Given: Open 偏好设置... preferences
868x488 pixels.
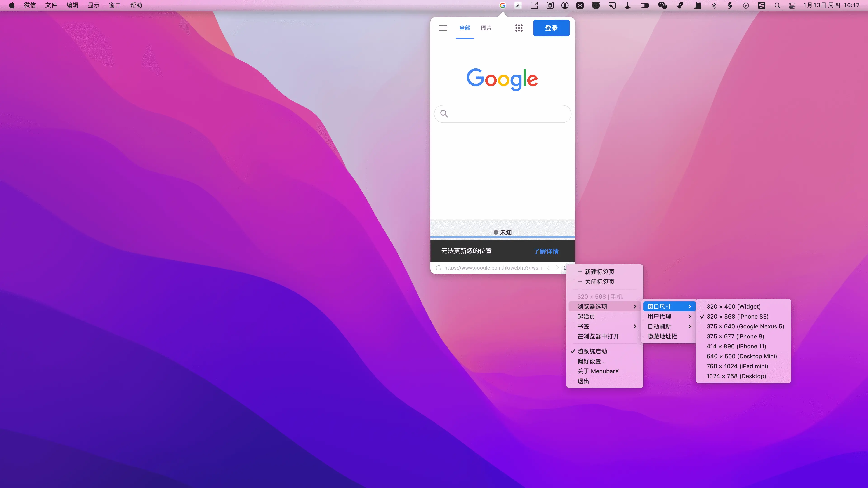Looking at the screenshot, I should (x=605, y=361).
